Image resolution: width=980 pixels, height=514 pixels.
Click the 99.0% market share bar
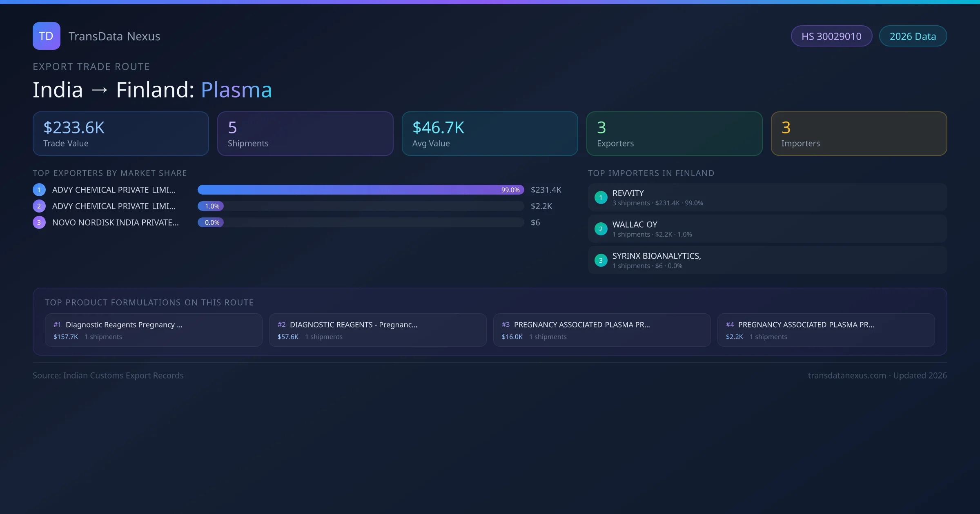[359, 190]
